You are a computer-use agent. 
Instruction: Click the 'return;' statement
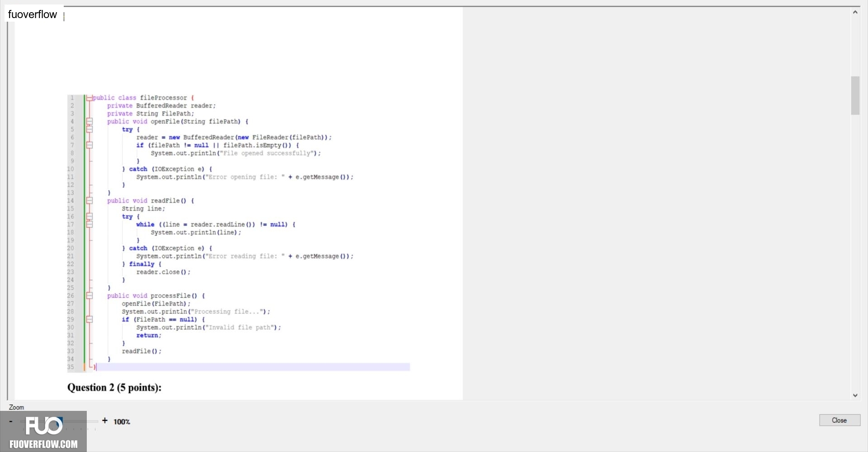click(x=149, y=335)
